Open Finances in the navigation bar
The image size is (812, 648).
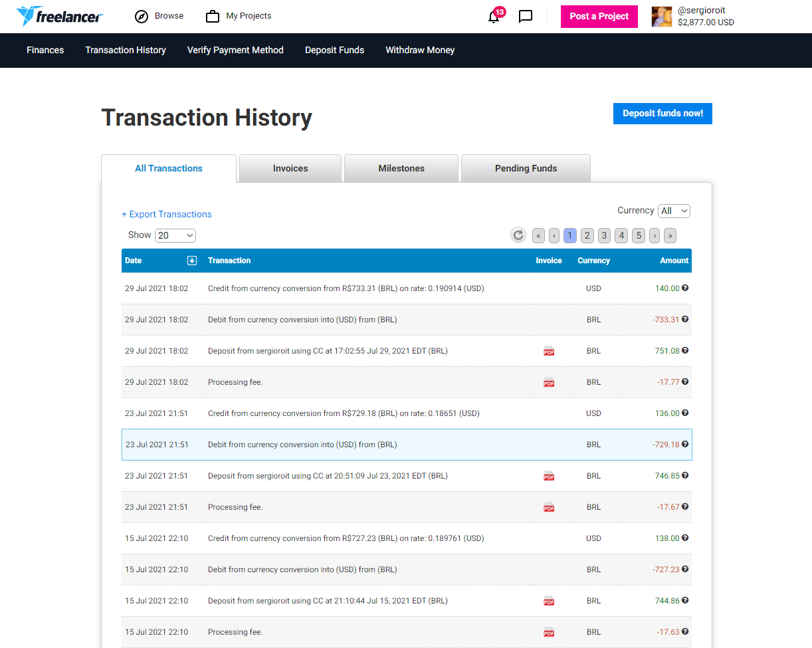45,50
